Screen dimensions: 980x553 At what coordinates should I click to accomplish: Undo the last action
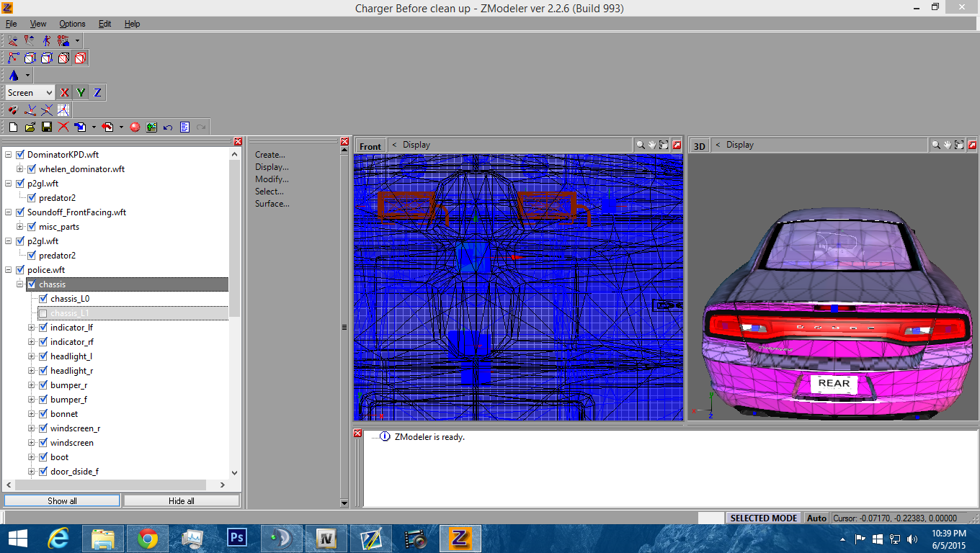coord(168,127)
